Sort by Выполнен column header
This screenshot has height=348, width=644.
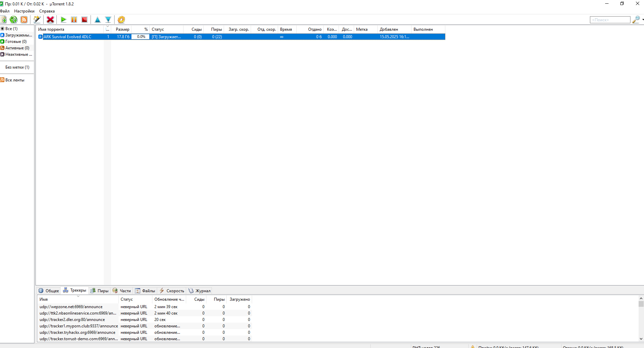428,29
